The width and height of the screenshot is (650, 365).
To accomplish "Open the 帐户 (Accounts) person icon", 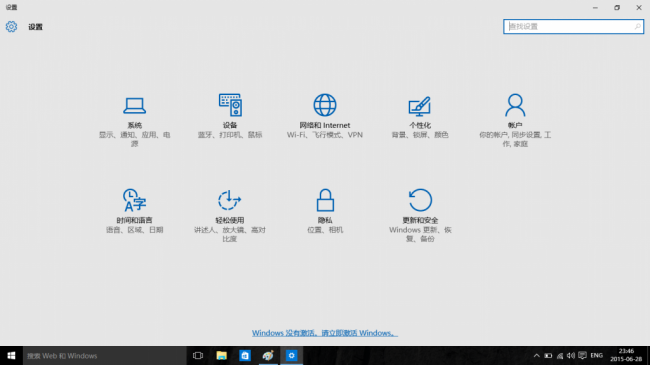I will pos(515,105).
